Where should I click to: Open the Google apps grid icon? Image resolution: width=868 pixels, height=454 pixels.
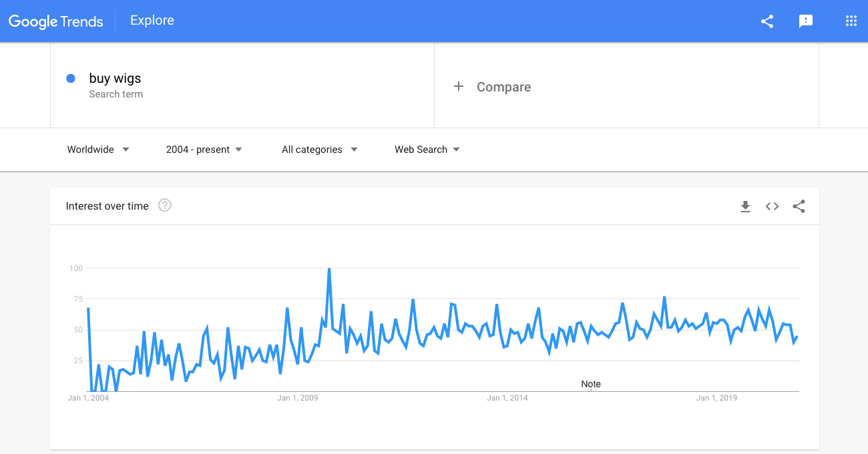tap(851, 21)
